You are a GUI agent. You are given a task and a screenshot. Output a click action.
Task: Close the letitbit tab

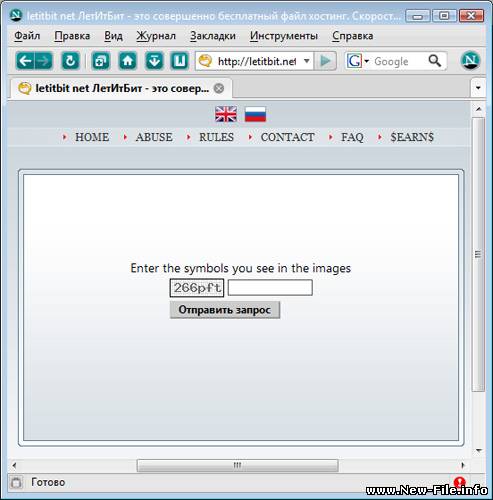click(x=219, y=88)
